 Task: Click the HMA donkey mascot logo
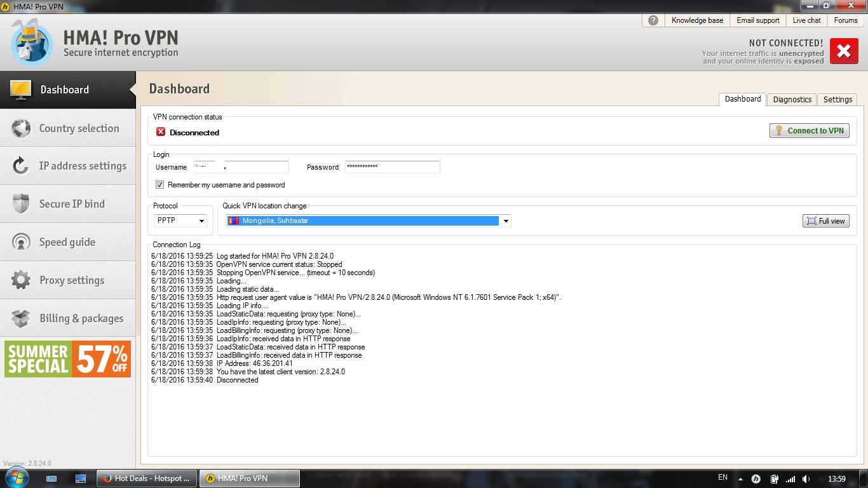pyautogui.click(x=32, y=42)
